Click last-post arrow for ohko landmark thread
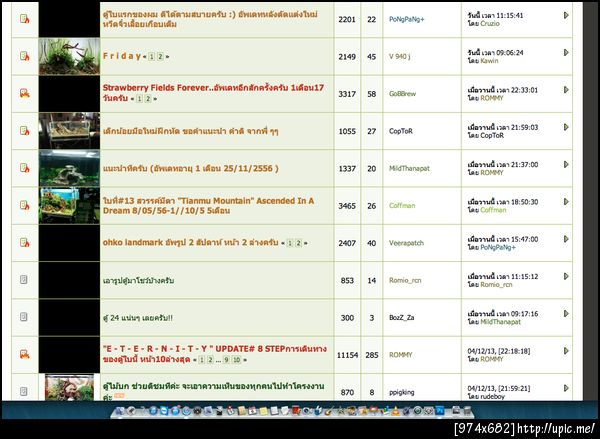Viewport: 600px width, 439px height. pos(566,239)
